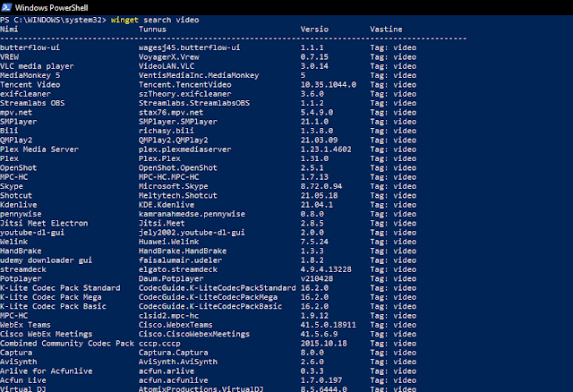This screenshot has width=573, height=392.
Task: Click version '41.5.0.18911'
Action: tap(329, 325)
